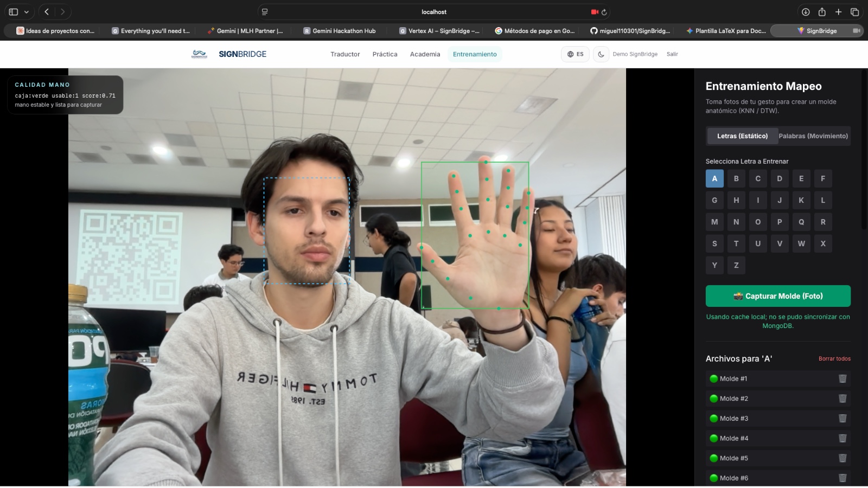Image resolution: width=868 pixels, height=488 pixels.
Task: Select letter Z to train
Action: coord(736,265)
